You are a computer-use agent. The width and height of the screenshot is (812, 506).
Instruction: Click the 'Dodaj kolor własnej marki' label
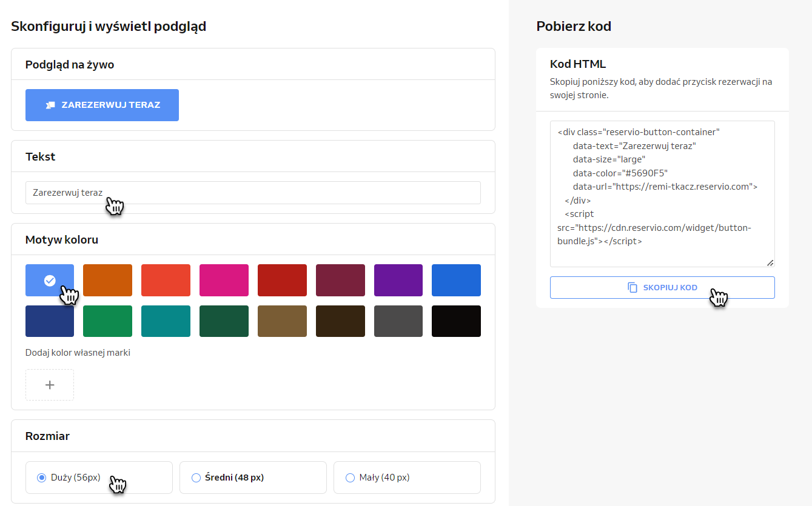point(78,353)
